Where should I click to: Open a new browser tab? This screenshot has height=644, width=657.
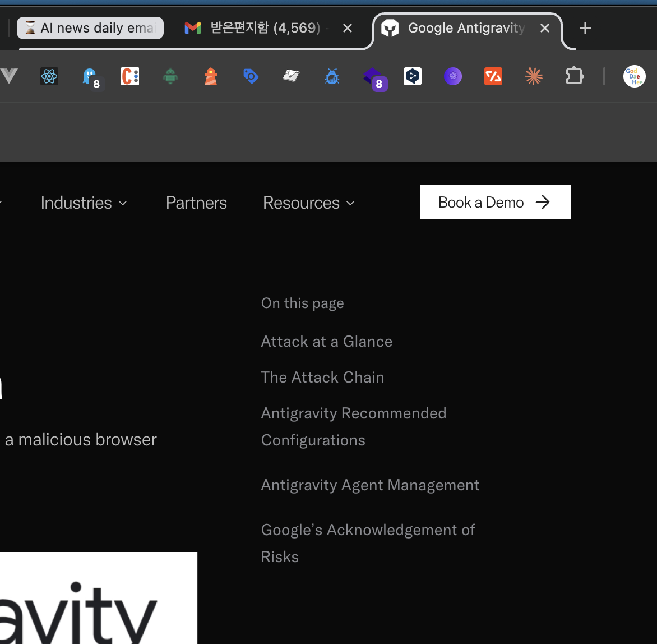click(x=585, y=28)
